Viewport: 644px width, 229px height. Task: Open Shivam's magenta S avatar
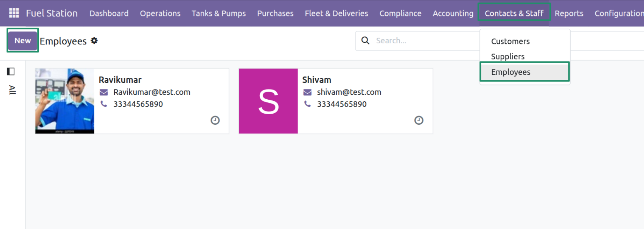coord(269,101)
